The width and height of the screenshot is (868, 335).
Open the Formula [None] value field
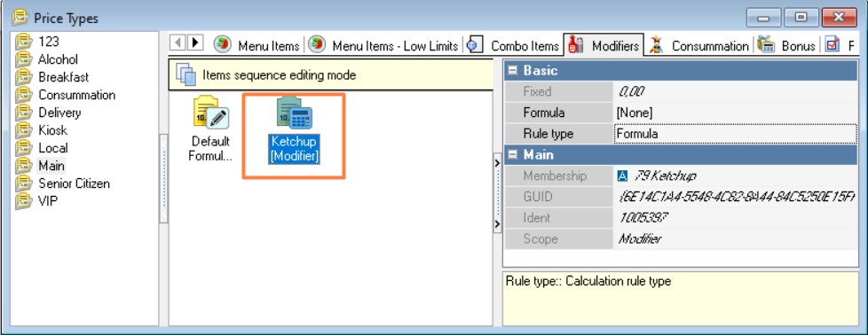pyautogui.click(x=736, y=113)
